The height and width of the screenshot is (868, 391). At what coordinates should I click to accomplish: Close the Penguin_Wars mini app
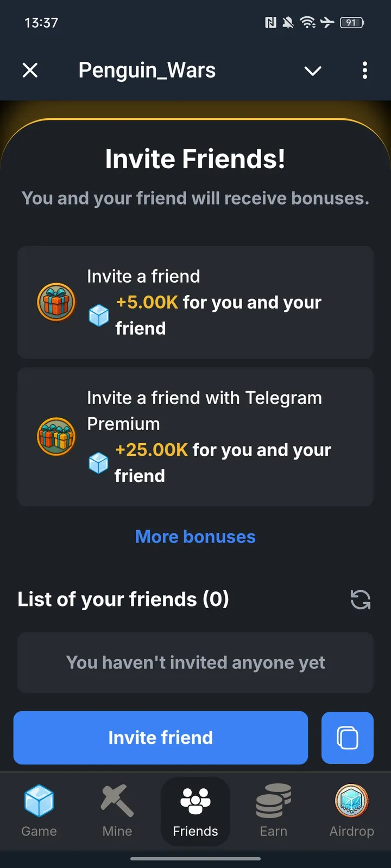pyautogui.click(x=30, y=71)
